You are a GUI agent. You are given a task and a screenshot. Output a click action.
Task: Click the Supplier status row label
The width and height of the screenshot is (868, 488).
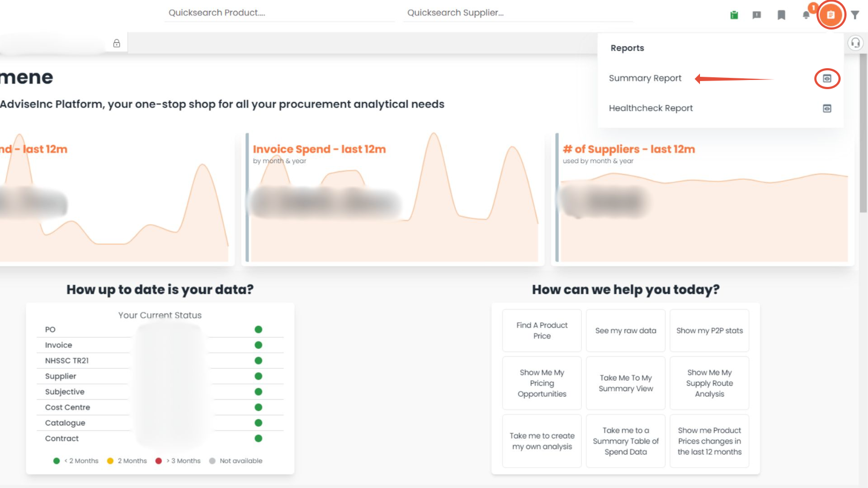point(61,376)
